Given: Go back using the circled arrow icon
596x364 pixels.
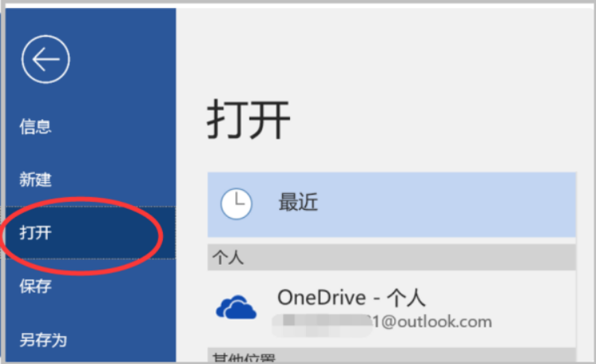Looking at the screenshot, I should click(x=45, y=60).
